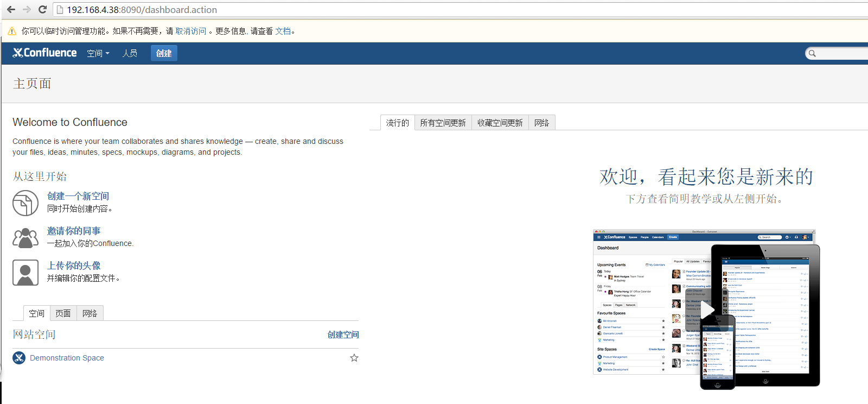
Task: Switch to the 收藏空间更新 tab
Action: [x=500, y=123]
